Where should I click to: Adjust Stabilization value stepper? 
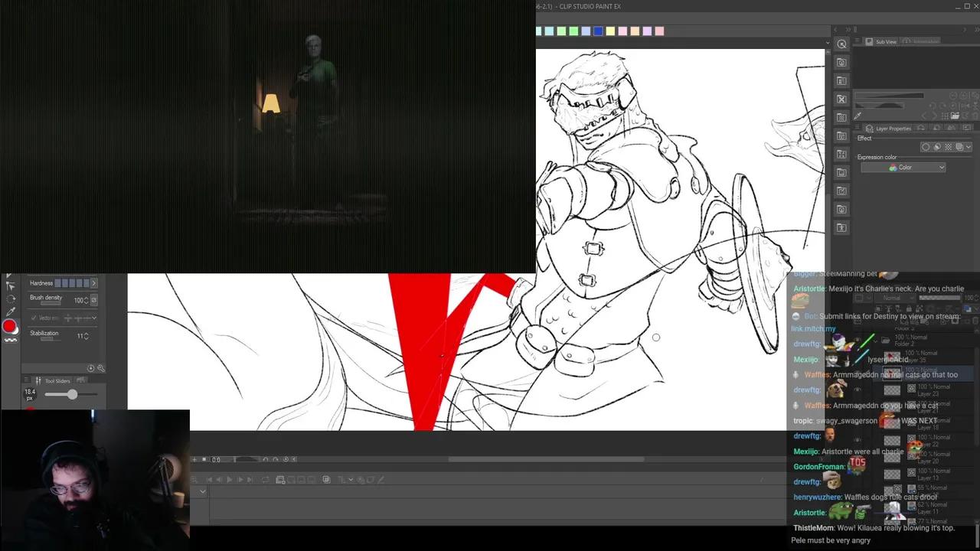coord(86,335)
